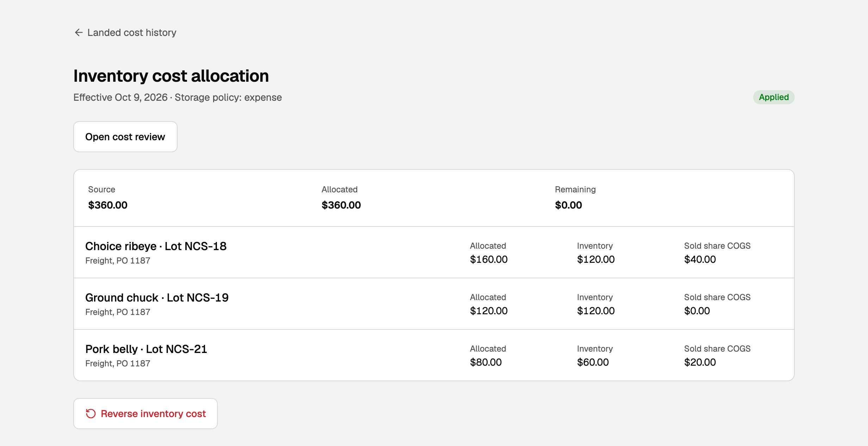Select the Pork belly Lot NCS-21 row
The width and height of the screenshot is (868, 446).
point(434,355)
